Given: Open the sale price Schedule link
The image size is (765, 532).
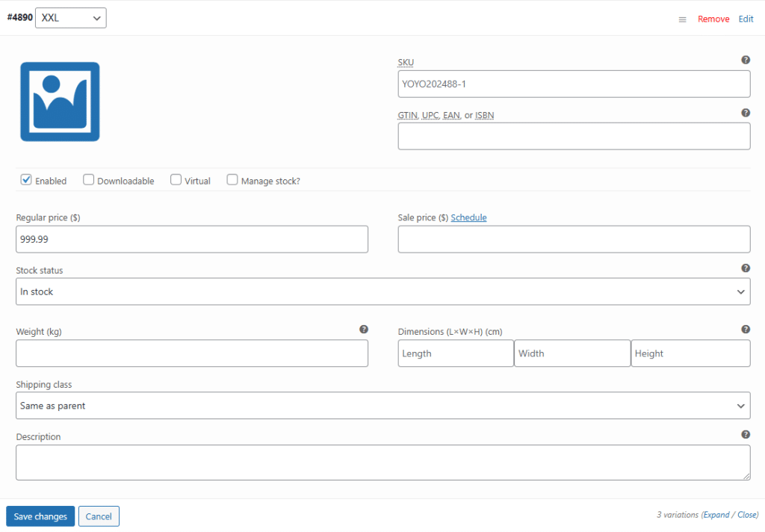Looking at the screenshot, I should (468, 217).
